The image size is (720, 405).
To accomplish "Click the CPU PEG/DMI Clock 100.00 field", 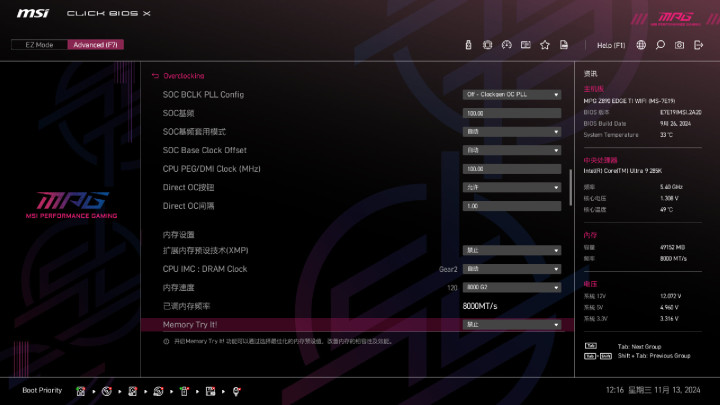I will [512, 169].
